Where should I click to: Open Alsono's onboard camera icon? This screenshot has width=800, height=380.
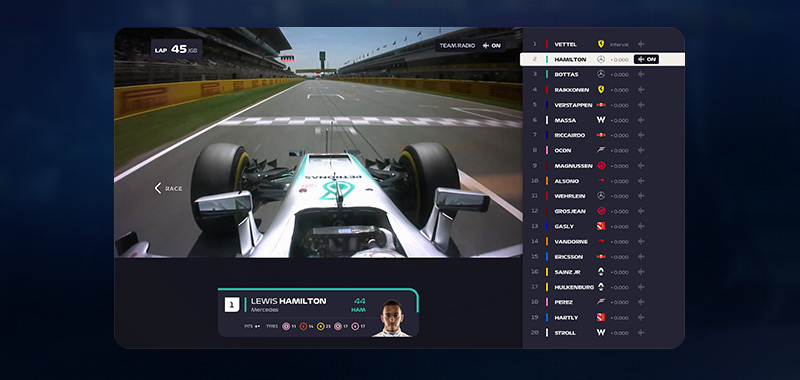[x=641, y=181]
